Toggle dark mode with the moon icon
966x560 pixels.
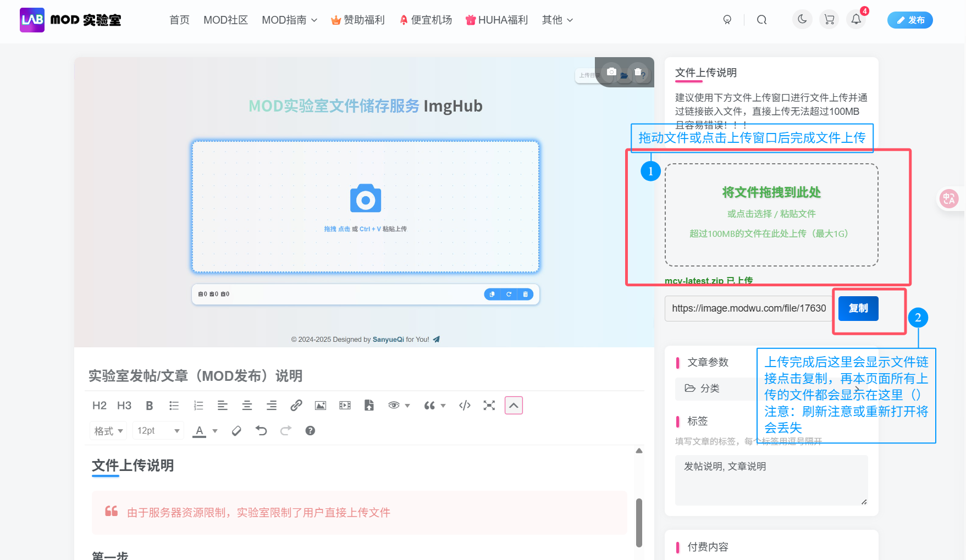point(802,19)
